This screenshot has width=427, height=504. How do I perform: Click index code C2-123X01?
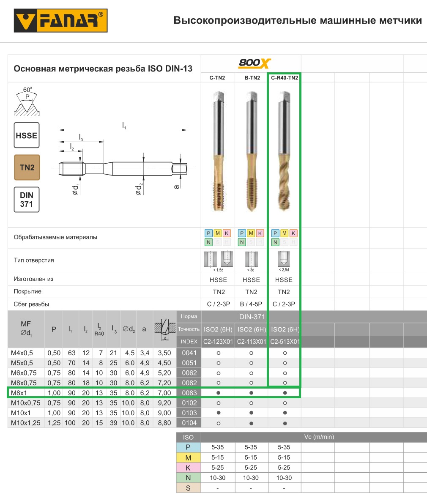[x=218, y=341]
